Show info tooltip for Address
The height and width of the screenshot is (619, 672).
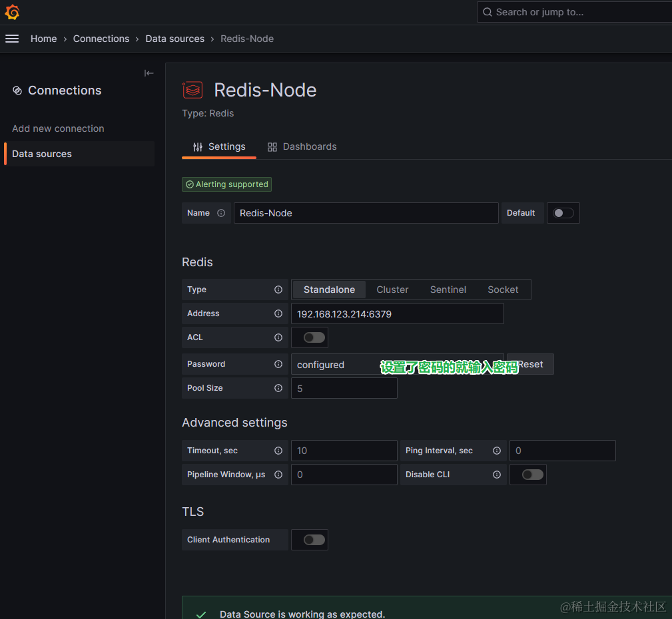click(x=278, y=313)
